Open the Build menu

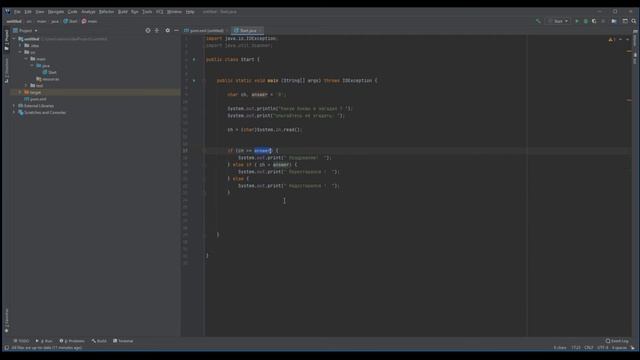click(x=123, y=12)
